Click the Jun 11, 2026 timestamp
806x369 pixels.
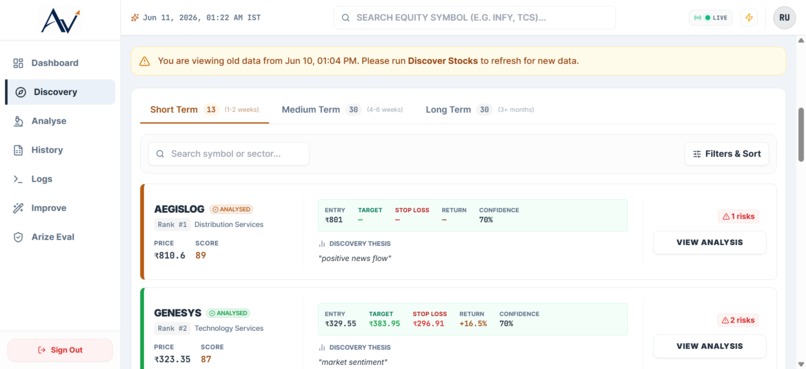point(202,17)
